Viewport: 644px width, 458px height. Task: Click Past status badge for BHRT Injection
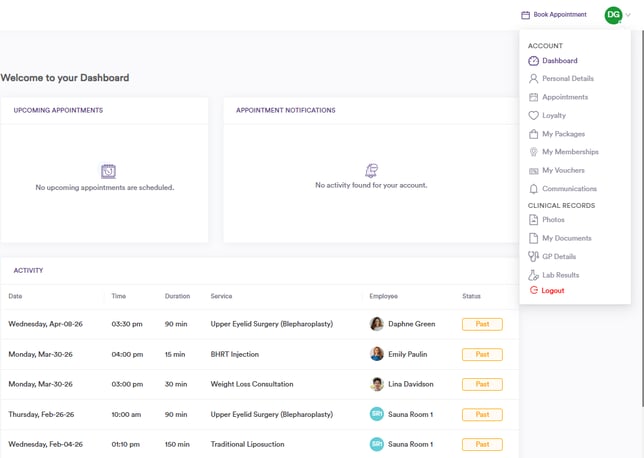(482, 354)
